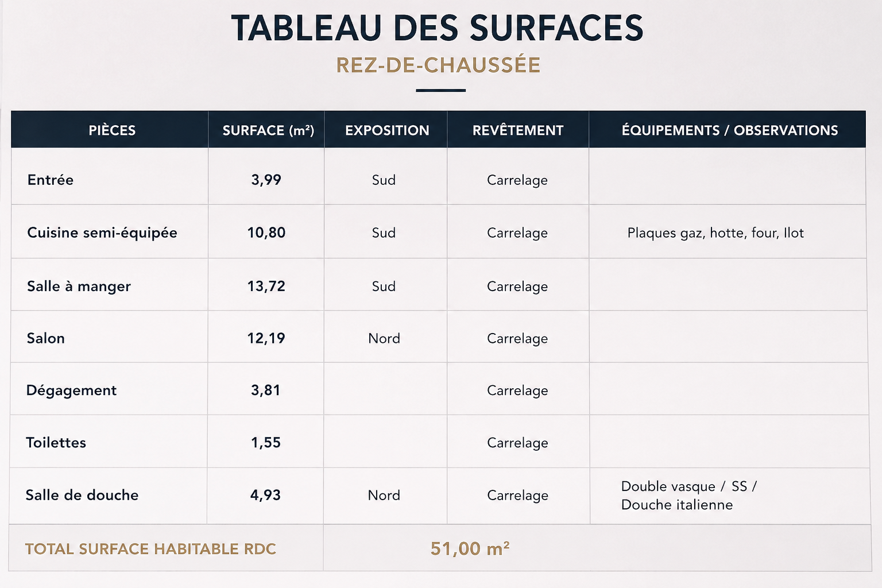
Task: Click the ÉQUIPEMENTS / OBSERVATIONS header
Action: point(730,130)
